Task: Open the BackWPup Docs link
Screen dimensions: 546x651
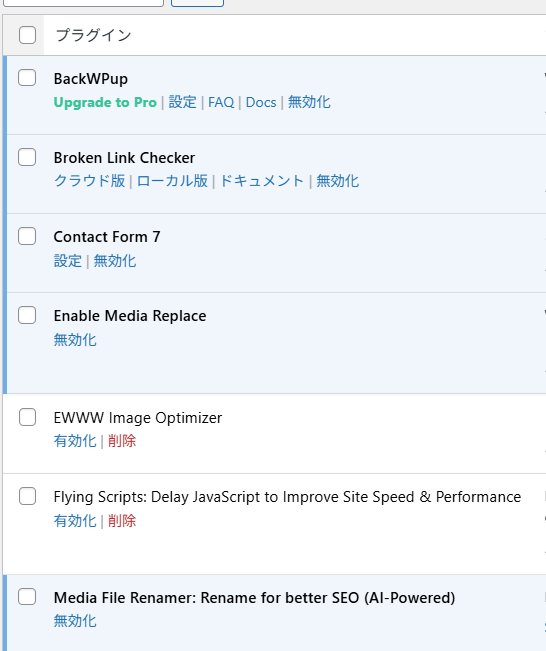Action: (261, 102)
